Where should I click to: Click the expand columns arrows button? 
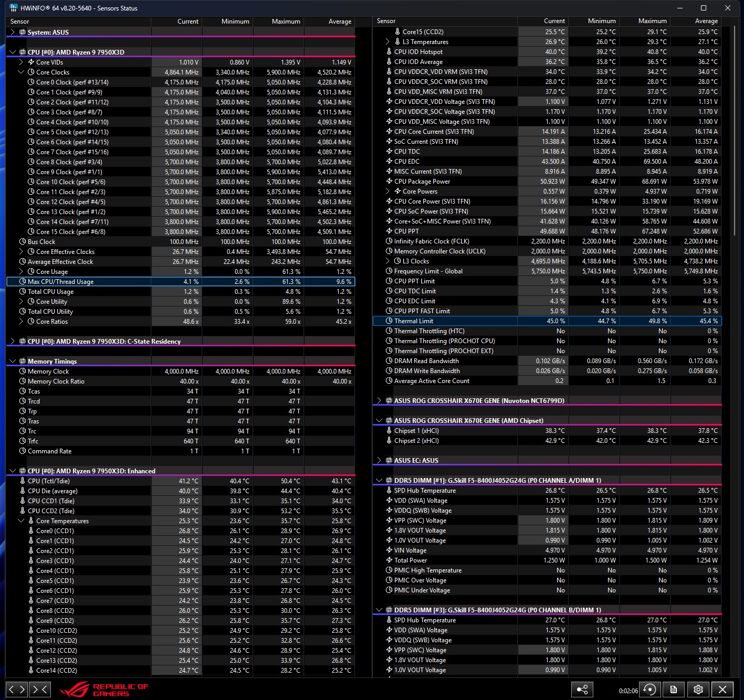click(16, 690)
